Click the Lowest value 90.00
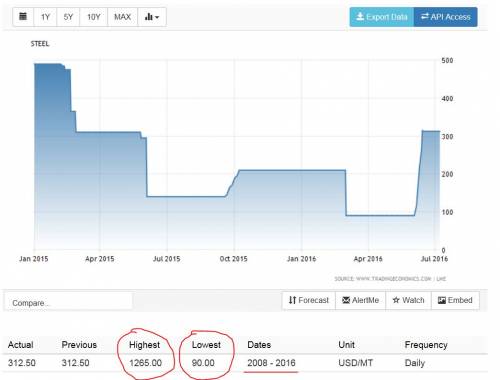Screen dimensions: 500x380 coord(203,363)
